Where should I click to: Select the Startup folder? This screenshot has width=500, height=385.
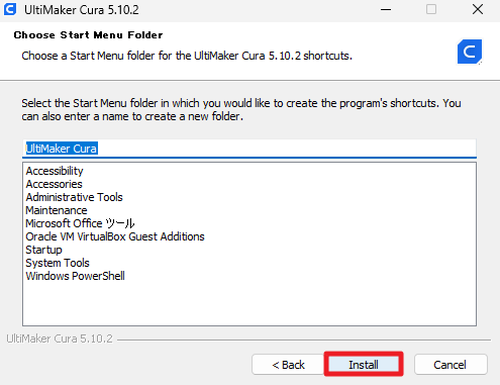[x=44, y=250]
